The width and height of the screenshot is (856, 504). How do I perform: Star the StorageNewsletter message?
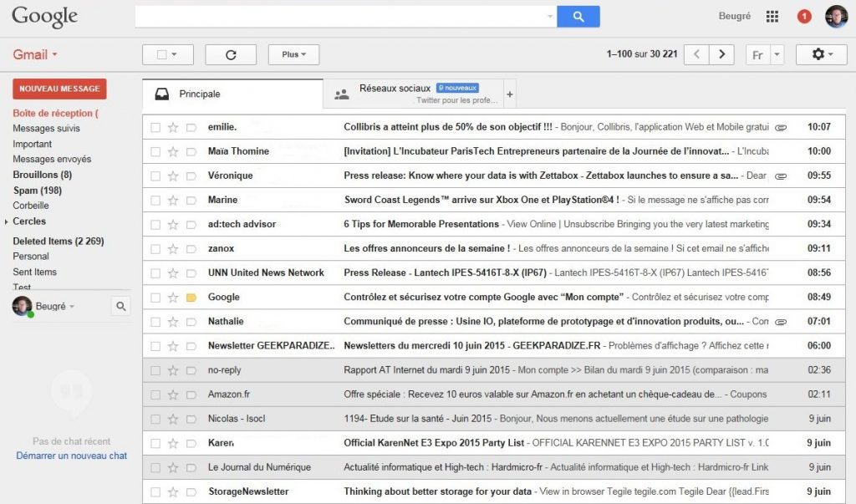[x=173, y=492]
